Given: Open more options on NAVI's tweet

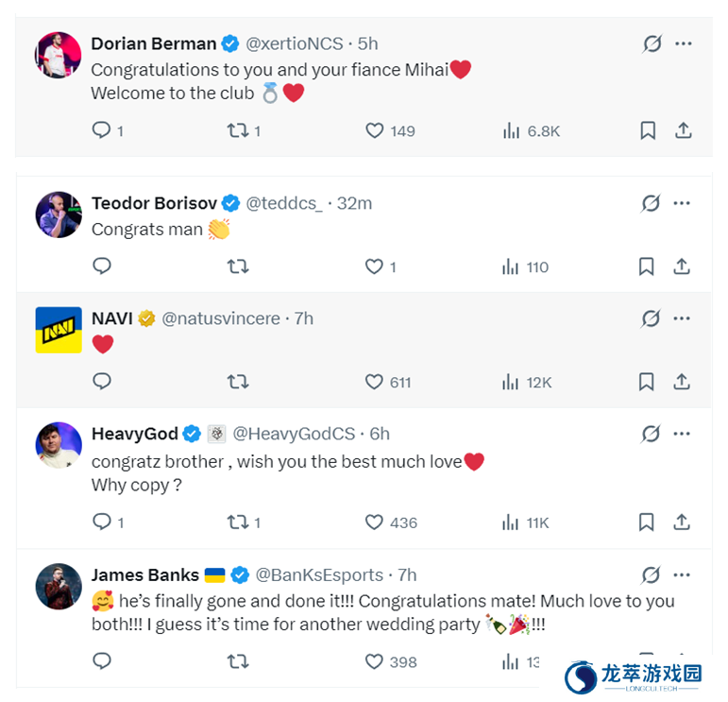Looking at the screenshot, I should click(x=682, y=318).
